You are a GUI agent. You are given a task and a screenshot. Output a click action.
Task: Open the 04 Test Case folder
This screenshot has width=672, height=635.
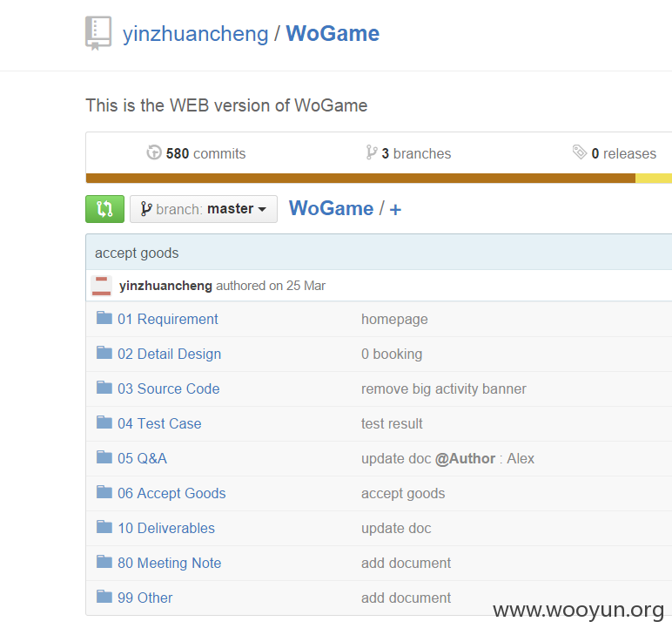[159, 423]
